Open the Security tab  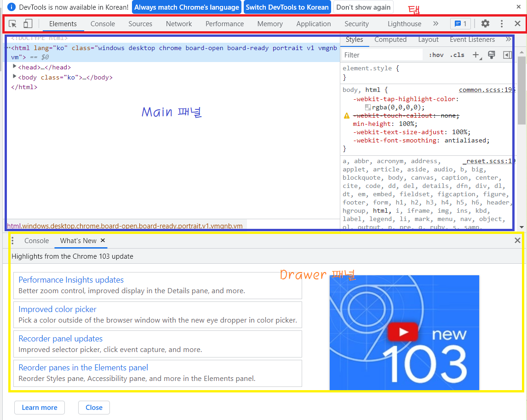point(356,24)
